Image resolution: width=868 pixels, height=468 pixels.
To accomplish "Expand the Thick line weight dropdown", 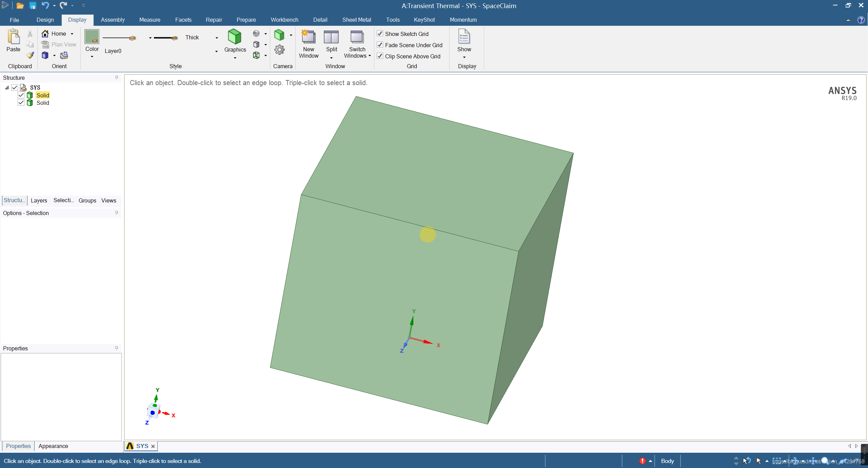I will (x=217, y=38).
